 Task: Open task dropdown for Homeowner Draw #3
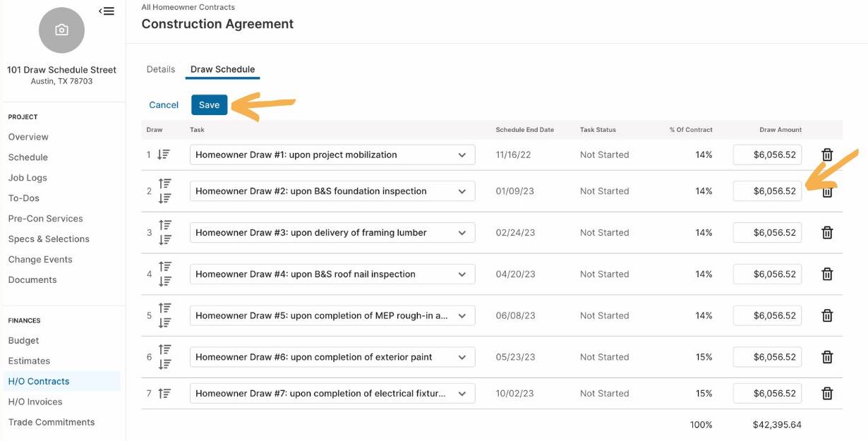(x=332, y=232)
